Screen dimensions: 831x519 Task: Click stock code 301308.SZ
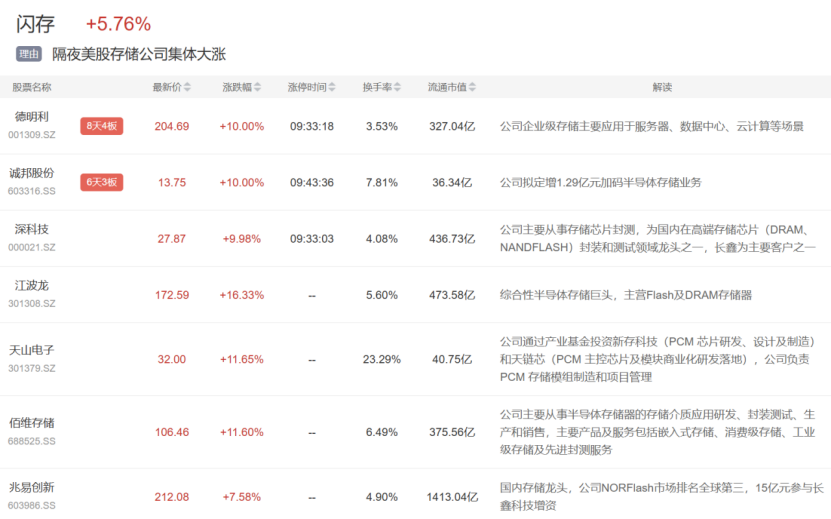coord(32,303)
